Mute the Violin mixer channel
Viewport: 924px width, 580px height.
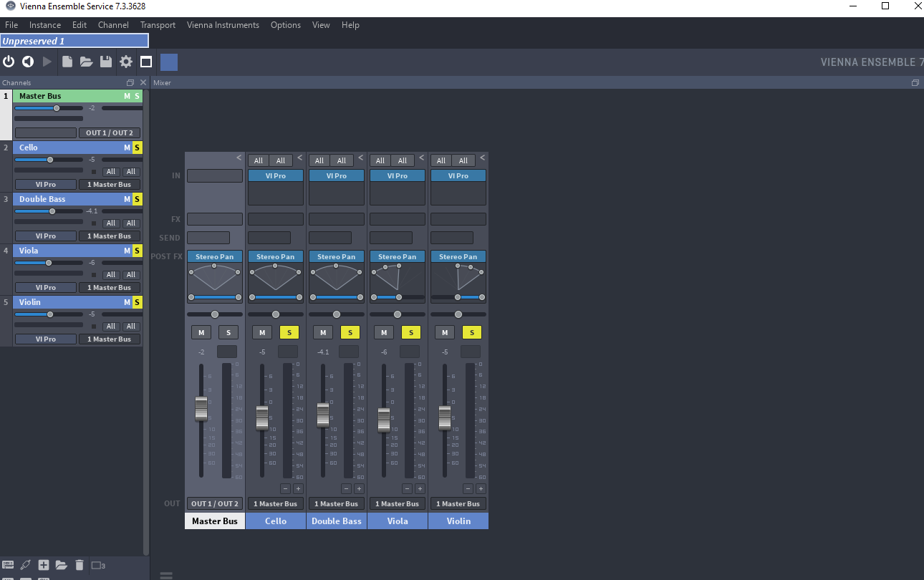click(445, 332)
